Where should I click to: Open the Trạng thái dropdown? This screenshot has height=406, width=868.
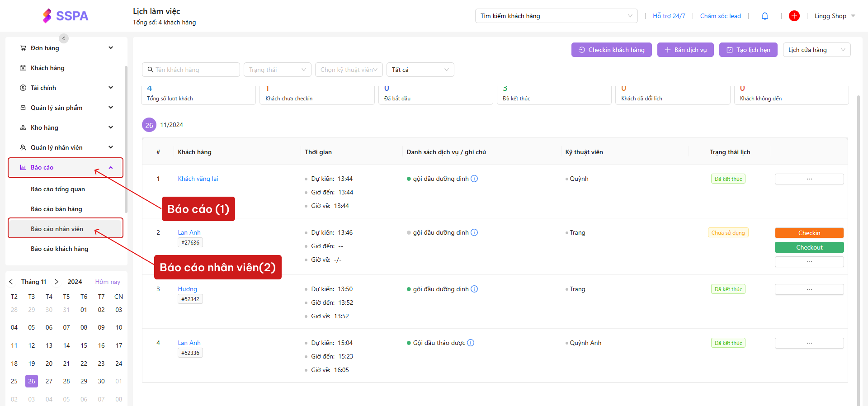278,70
